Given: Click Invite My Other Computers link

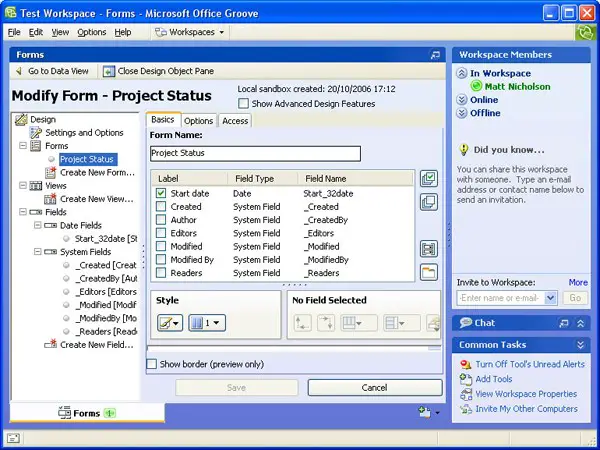Looking at the screenshot, I should [527, 409].
